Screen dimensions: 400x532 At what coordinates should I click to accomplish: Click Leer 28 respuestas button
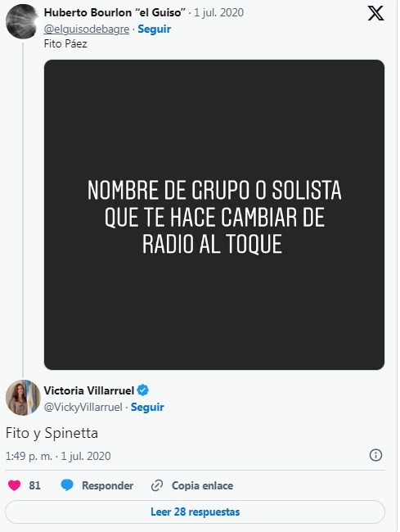pyautogui.click(x=195, y=512)
